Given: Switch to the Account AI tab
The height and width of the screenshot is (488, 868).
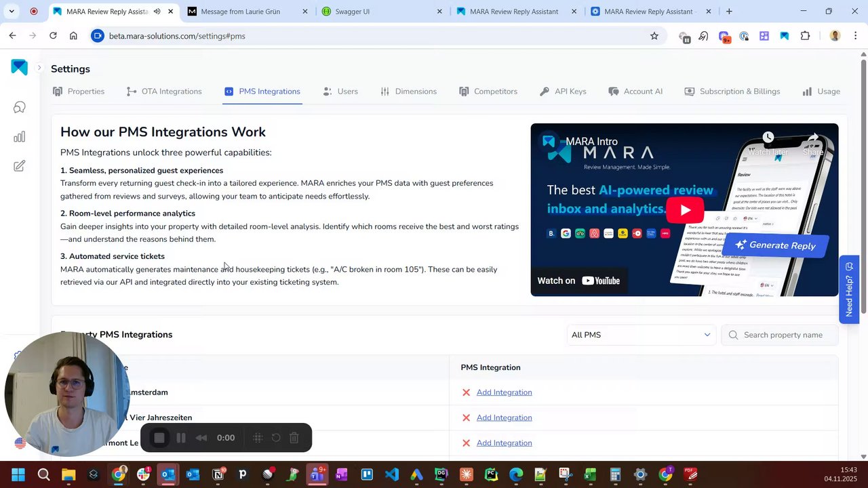Looking at the screenshot, I should click(x=635, y=91).
